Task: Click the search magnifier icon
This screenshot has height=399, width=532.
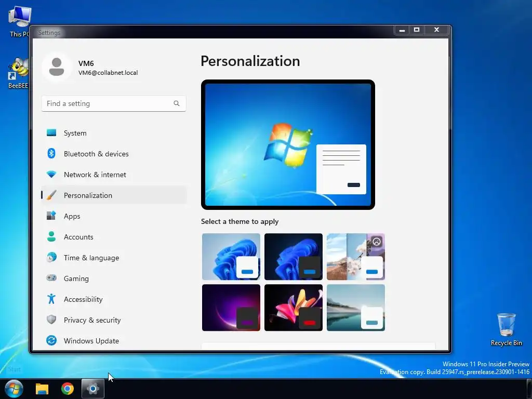Action: coord(177,103)
